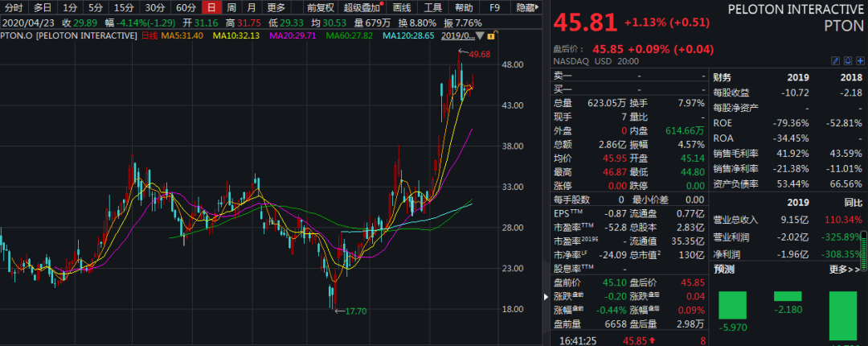Screen dimensions: 868x346
Task: Open 工具 (Tools) in the chart toolbar
Action: (434, 7)
